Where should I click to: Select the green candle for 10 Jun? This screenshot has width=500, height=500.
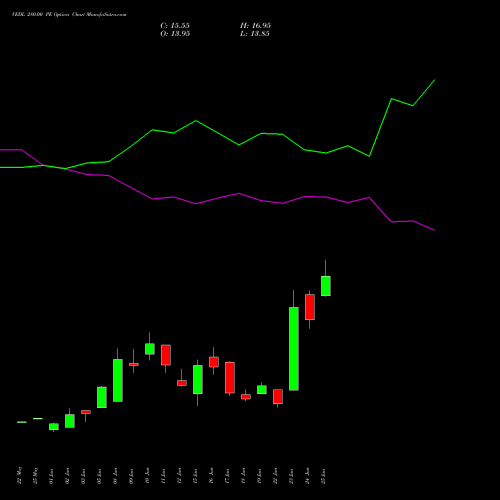[x=150, y=349]
